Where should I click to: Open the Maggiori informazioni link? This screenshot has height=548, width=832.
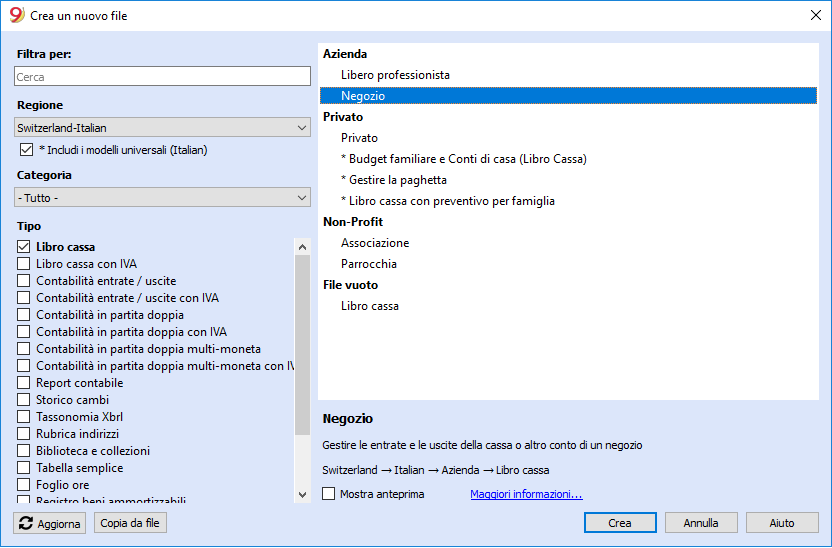[x=526, y=494]
